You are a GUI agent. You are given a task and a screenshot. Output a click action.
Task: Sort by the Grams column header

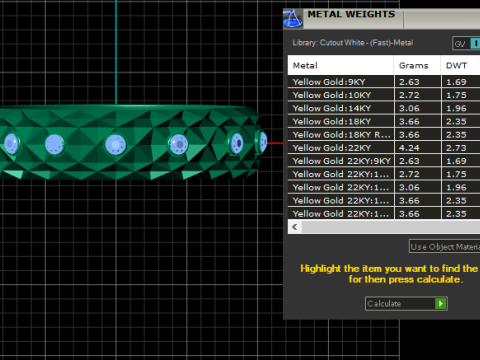(x=417, y=65)
